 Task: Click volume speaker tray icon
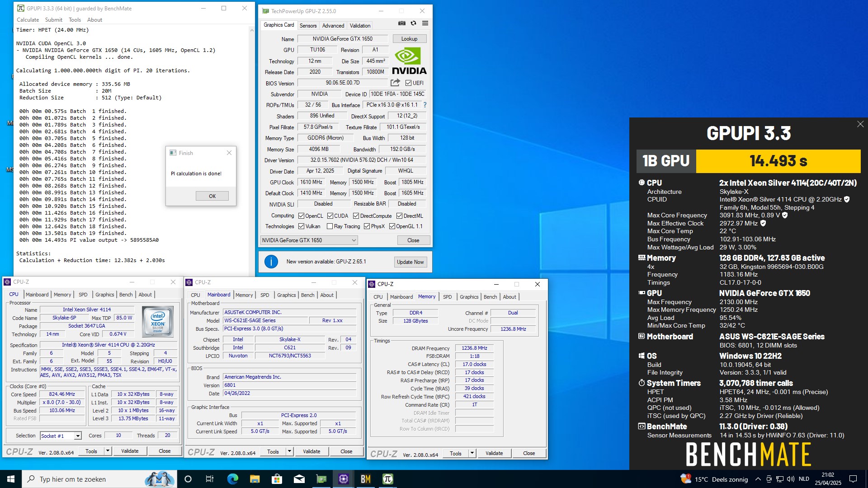coord(791,479)
